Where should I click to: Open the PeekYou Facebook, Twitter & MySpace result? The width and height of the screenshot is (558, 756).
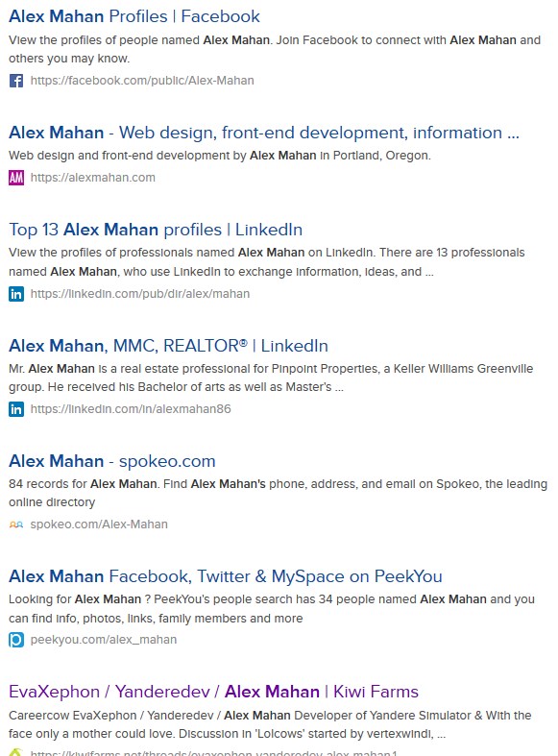[226, 576]
